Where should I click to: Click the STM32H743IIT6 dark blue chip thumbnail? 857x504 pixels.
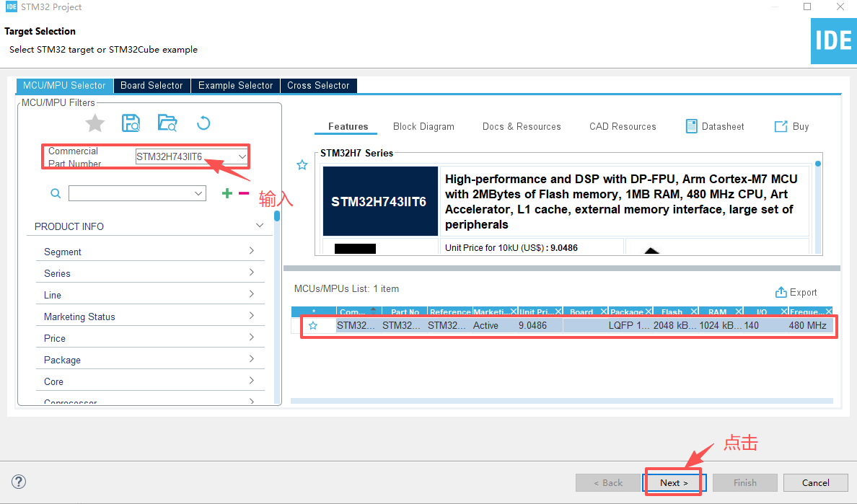coord(380,201)
